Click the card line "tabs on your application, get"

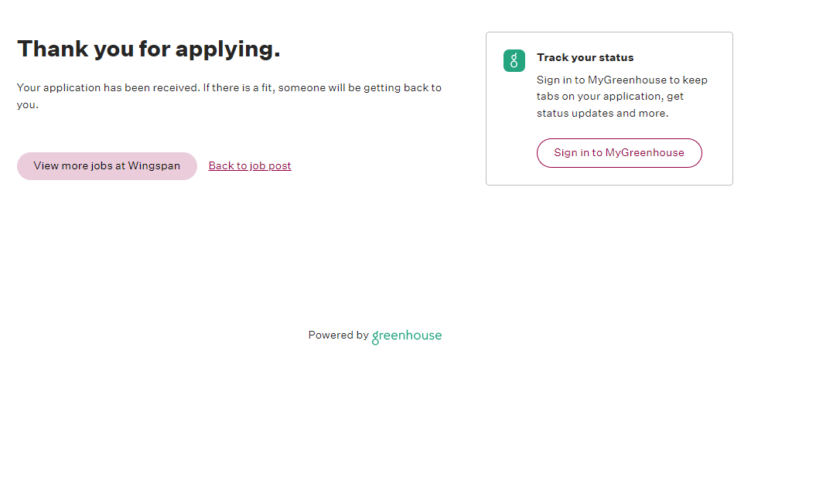pyautogui.click(x=610, y=97)
